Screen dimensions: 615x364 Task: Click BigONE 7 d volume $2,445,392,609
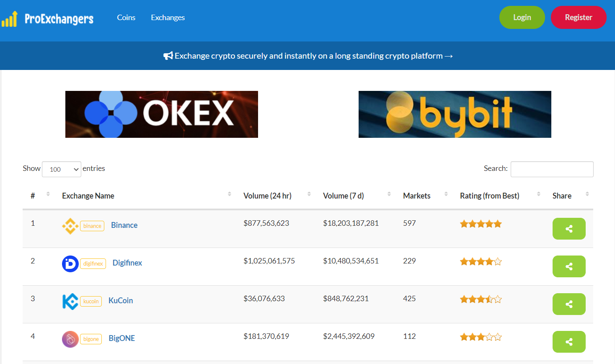349,336
